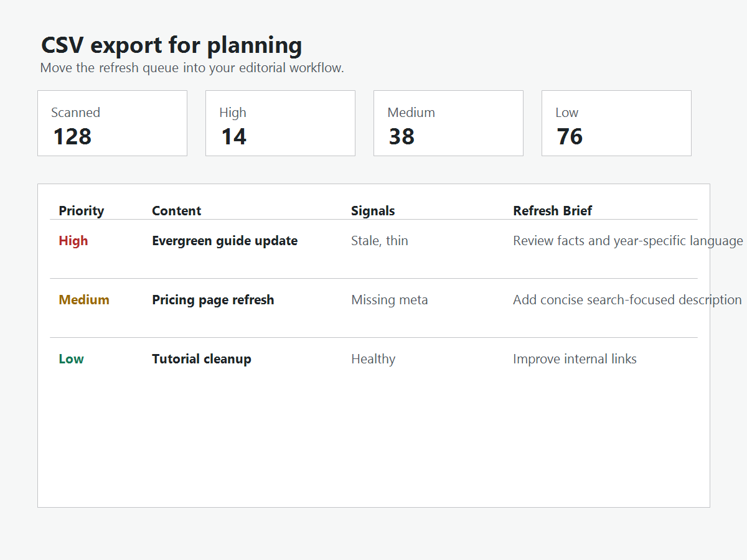Viewport: 747px width, 560px height.
Task: Click the Priority column header
Action: coord(81,211)
